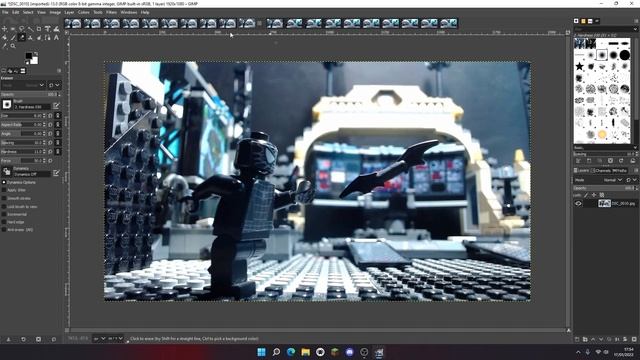Click the Dynamics selector icon button
Image resolution: width=640 pixels, height=360 pixels.
(x=7, y=172)
